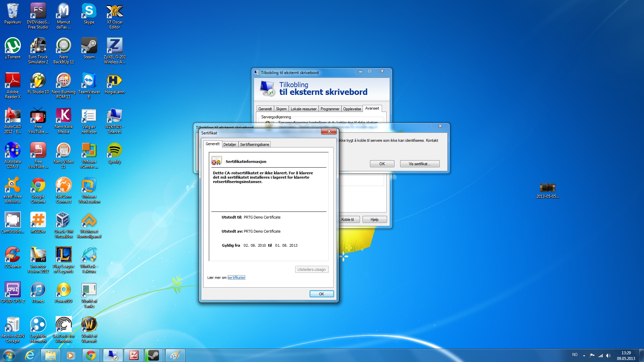Click Hjelp button in remote desktop window
The image size is (644, 362).
[x=375, y=220]
